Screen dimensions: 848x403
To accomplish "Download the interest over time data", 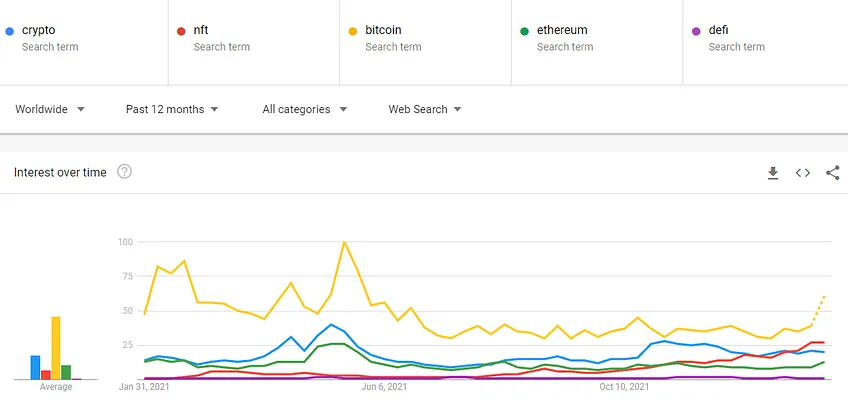I will [x=773, y=173].
